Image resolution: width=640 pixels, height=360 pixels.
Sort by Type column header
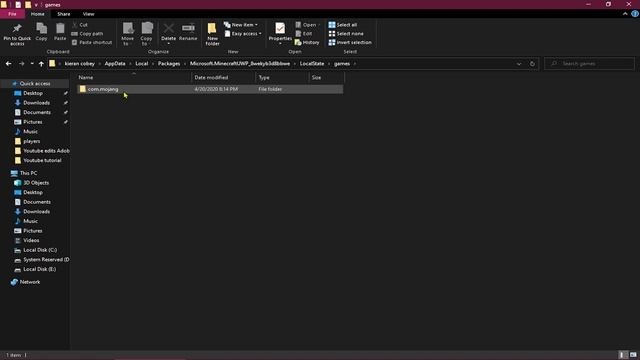[282, 77]
